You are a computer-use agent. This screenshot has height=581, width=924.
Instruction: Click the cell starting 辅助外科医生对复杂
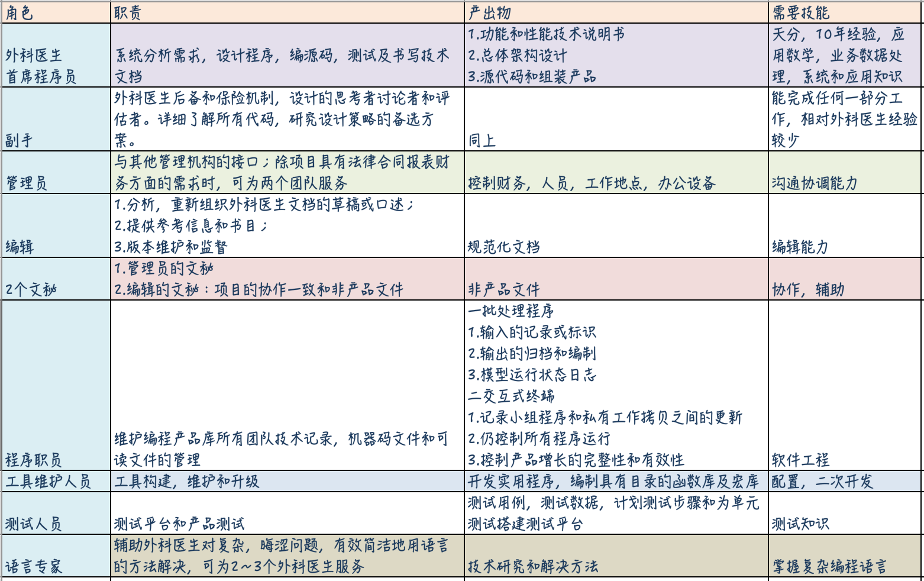tap(287, 556)
